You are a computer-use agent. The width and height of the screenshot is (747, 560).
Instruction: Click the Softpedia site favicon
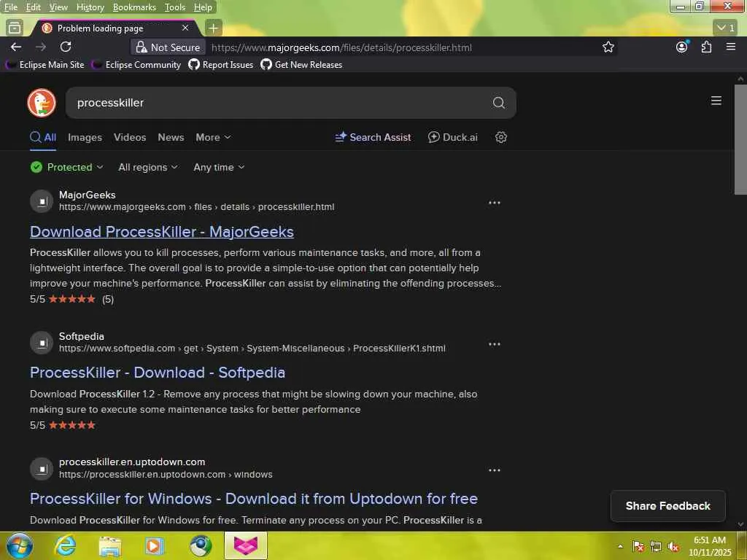pos(42,343)
